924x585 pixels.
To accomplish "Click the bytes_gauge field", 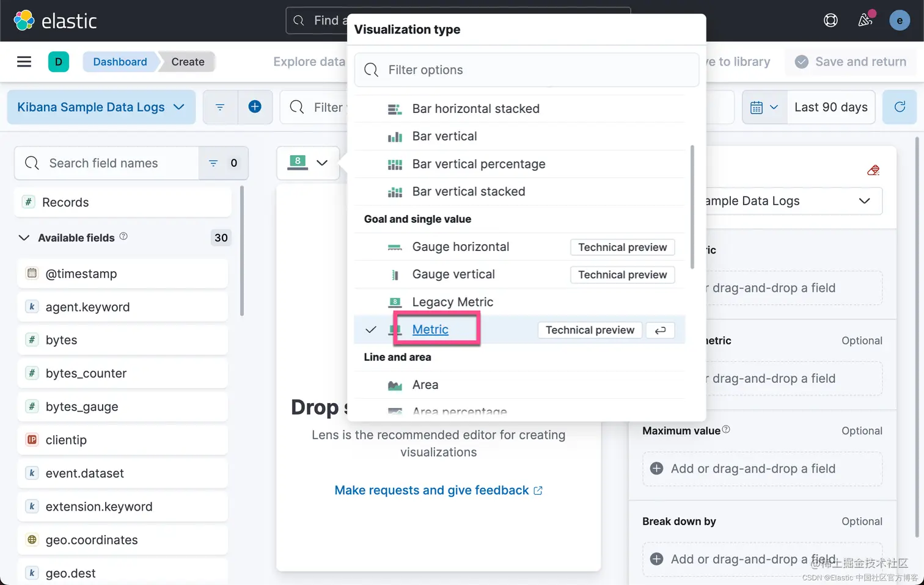I will [x=123, y=407].
